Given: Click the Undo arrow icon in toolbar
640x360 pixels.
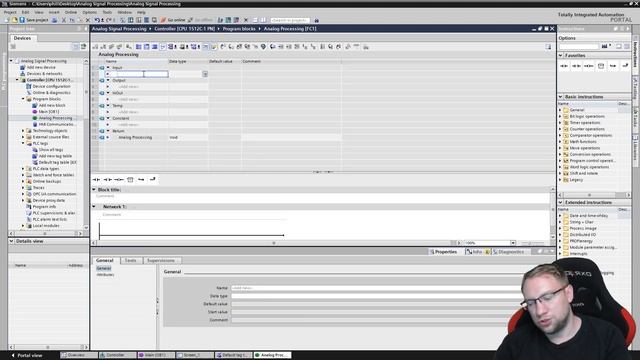Looking at the screenshot, I should click(x=97, y=20).
